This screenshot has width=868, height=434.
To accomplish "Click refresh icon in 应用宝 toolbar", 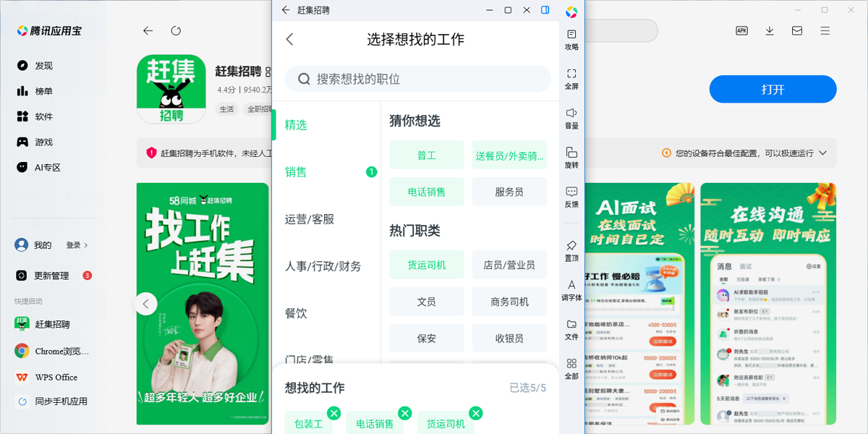I will click(x=176, y=31).
